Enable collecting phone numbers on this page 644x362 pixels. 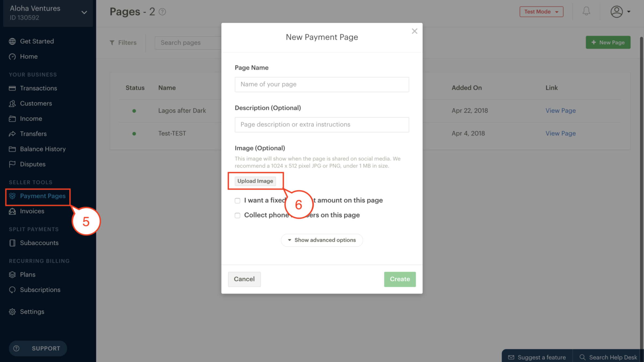coord(237,215)
